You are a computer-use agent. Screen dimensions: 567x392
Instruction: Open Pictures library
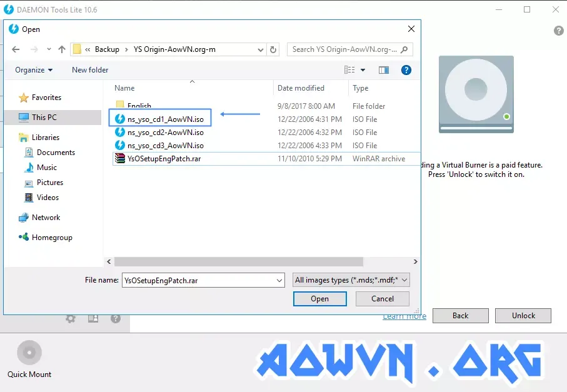point(50,183)
